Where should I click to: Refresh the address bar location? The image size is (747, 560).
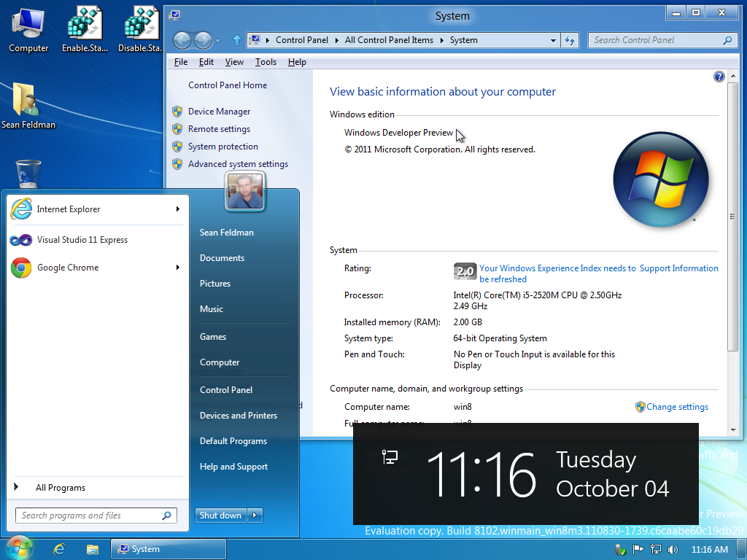point(570,41)
